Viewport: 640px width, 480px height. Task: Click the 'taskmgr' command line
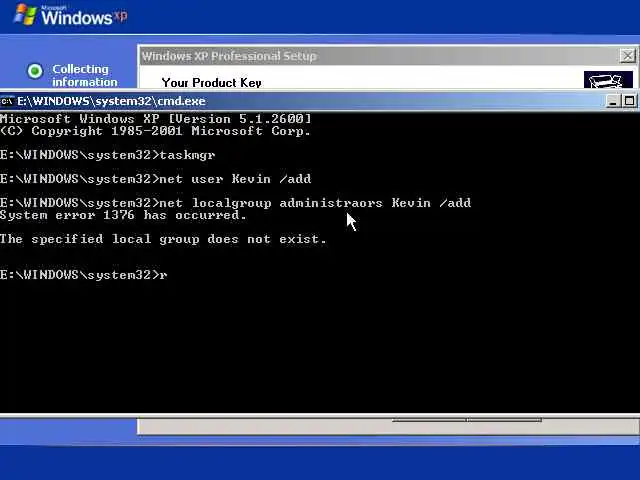107,155
